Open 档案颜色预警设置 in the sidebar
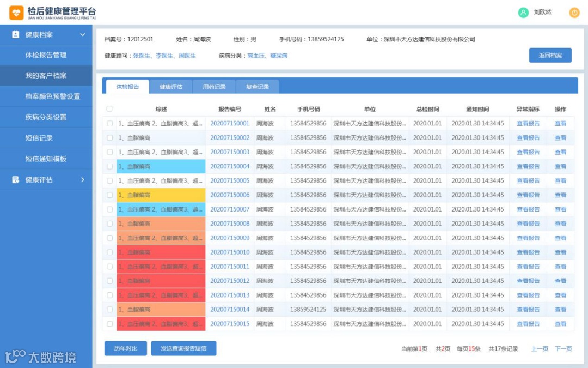This screenshot has height=368, width=588. click(x=53, y=96)
